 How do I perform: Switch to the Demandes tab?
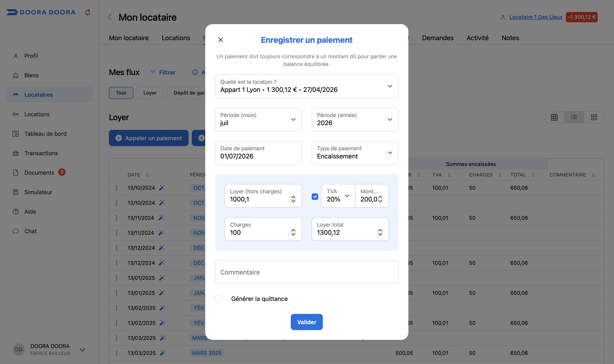click(x=438, y=38)
